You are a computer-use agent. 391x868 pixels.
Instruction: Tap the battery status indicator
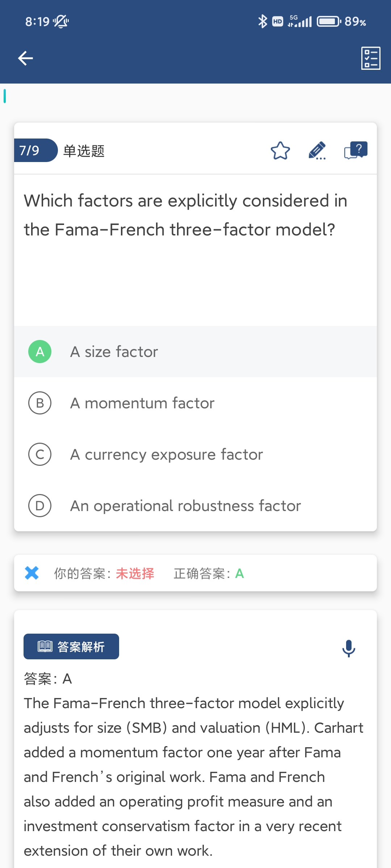(329, 22)
